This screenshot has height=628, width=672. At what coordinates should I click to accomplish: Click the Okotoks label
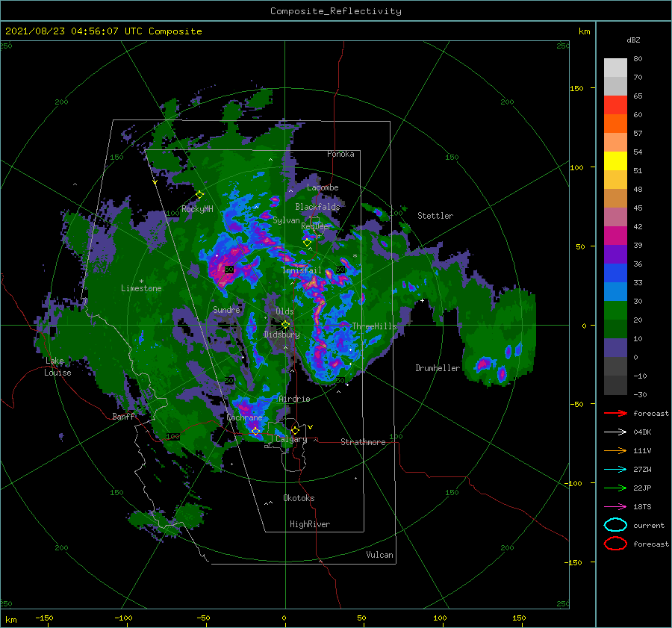[x=299, y=498]
